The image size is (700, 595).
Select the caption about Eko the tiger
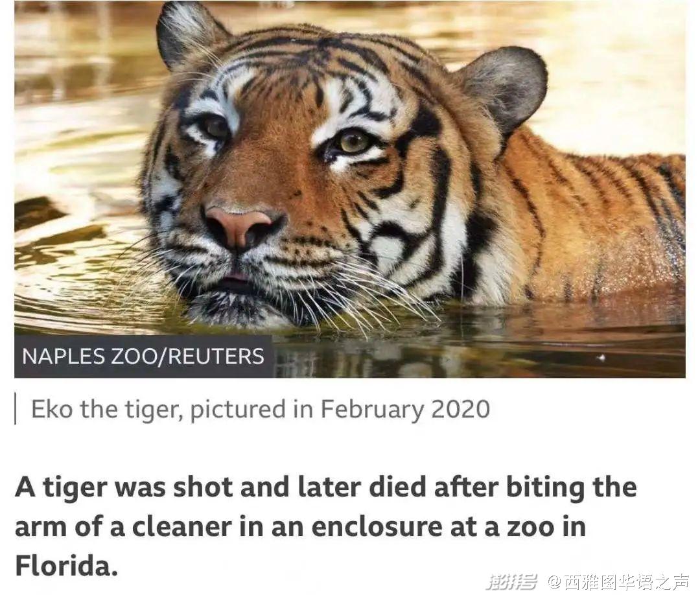pyautogui.click(x=261, y=410)
